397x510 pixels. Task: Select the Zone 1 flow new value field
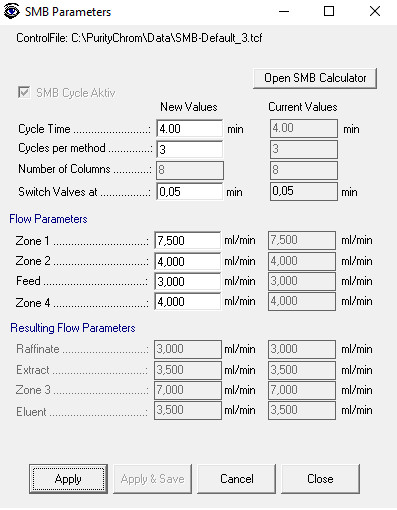tap(188, 240)
